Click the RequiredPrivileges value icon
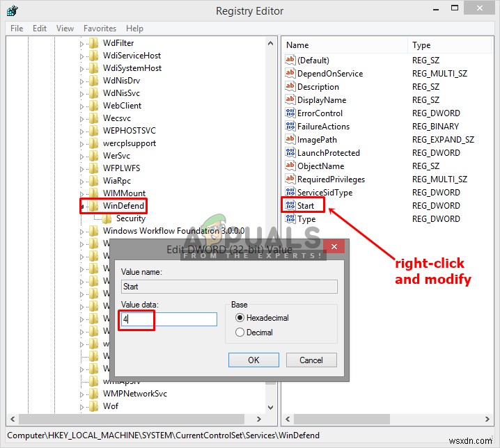The height and width of the screenshot is (448, 500). tap(290, 179)
